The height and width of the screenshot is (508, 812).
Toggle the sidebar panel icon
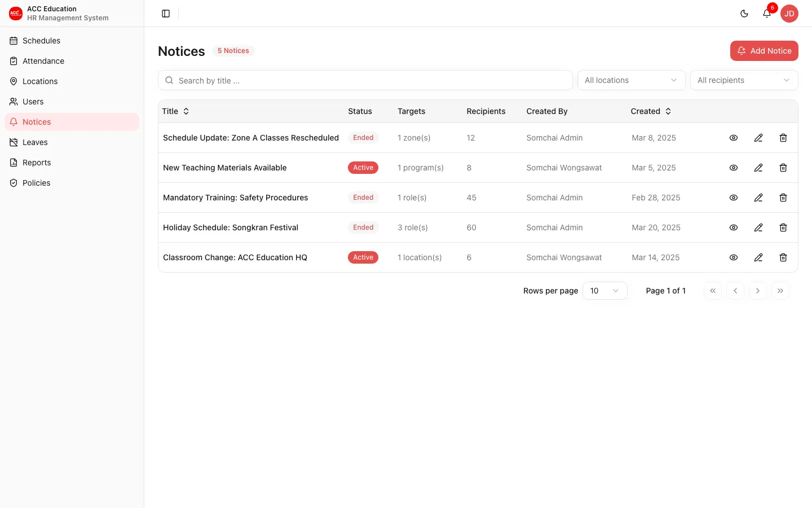166,14
